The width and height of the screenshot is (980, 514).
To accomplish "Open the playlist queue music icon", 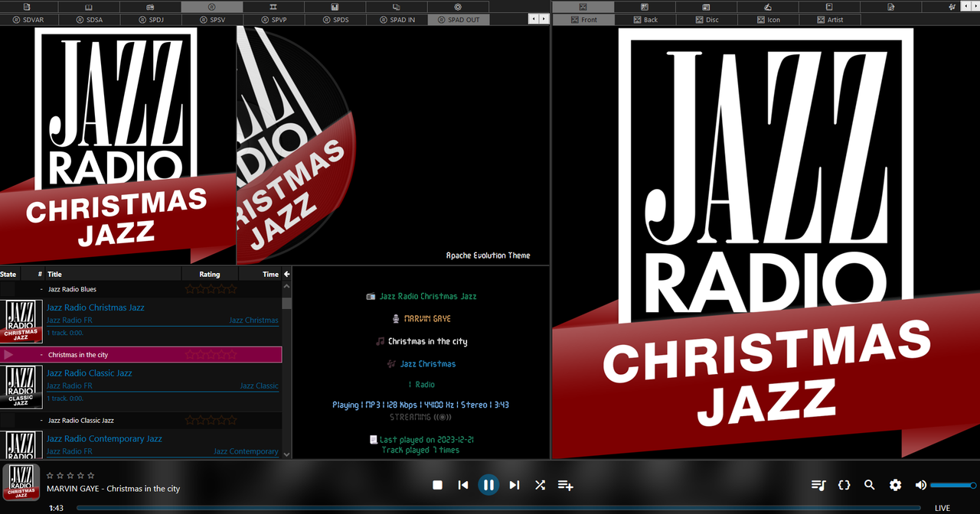I will coord(818,485).
